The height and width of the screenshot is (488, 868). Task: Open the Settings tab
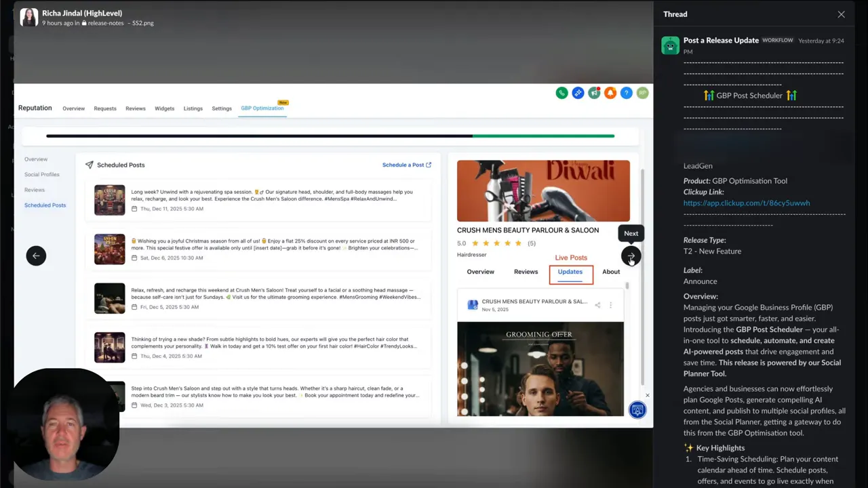click(x=222, y=108)
